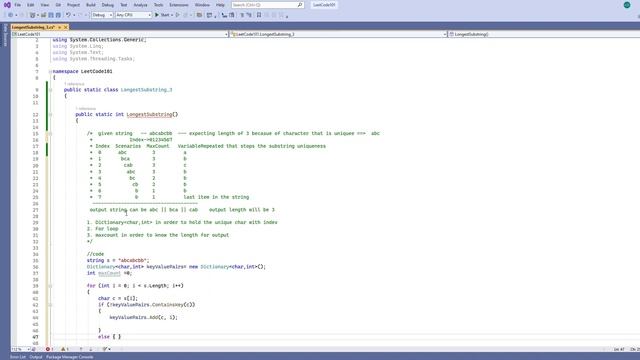
Task: Undo the last edit via toolbar
Action: tap(68, 15)
